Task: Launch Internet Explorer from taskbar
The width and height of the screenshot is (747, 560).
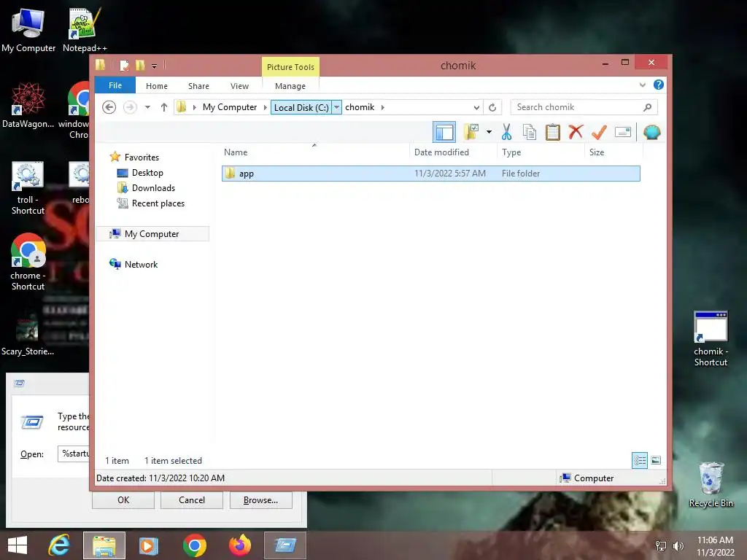Action: tap(59, 545)
